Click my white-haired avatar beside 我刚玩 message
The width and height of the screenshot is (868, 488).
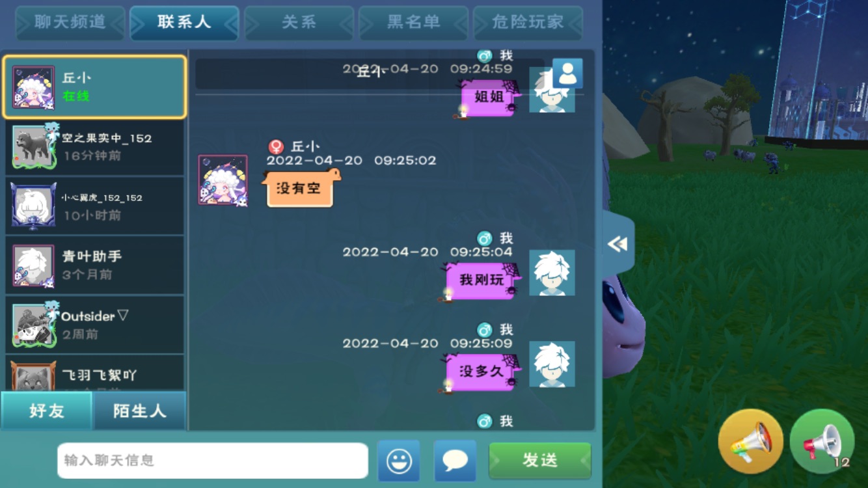click(552, 273)
